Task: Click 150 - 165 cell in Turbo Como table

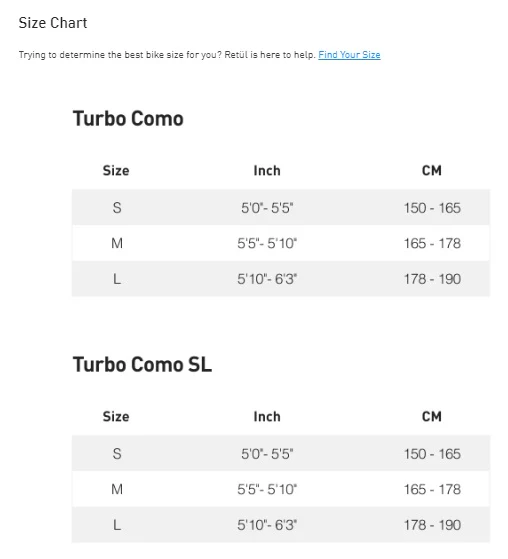Action: coord(432,208)
